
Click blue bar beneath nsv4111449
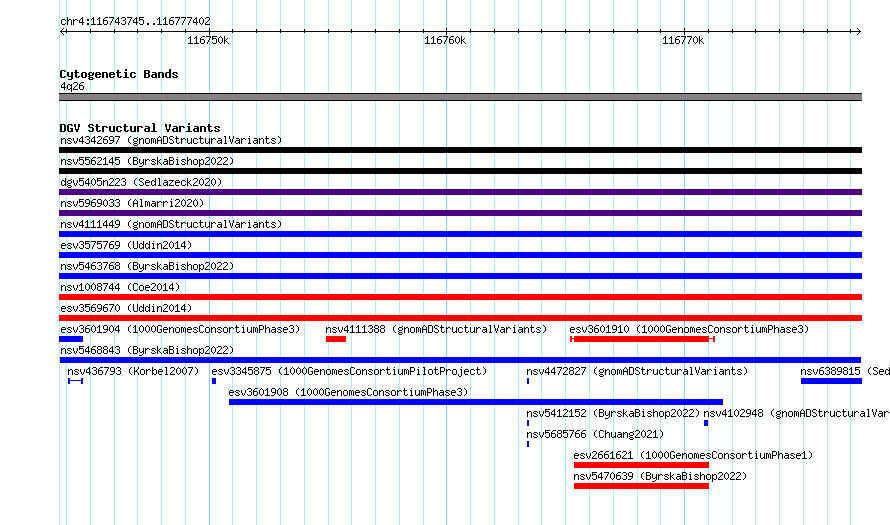[460, 234]
